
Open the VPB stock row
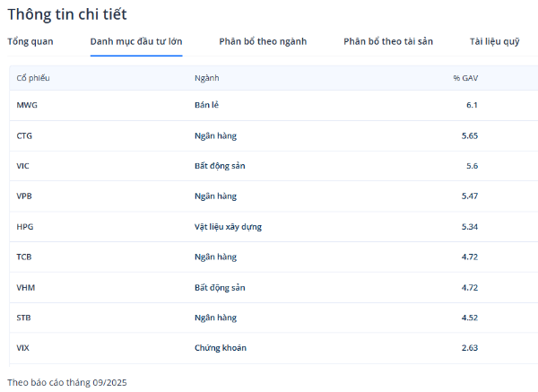(x=25, y=196)
